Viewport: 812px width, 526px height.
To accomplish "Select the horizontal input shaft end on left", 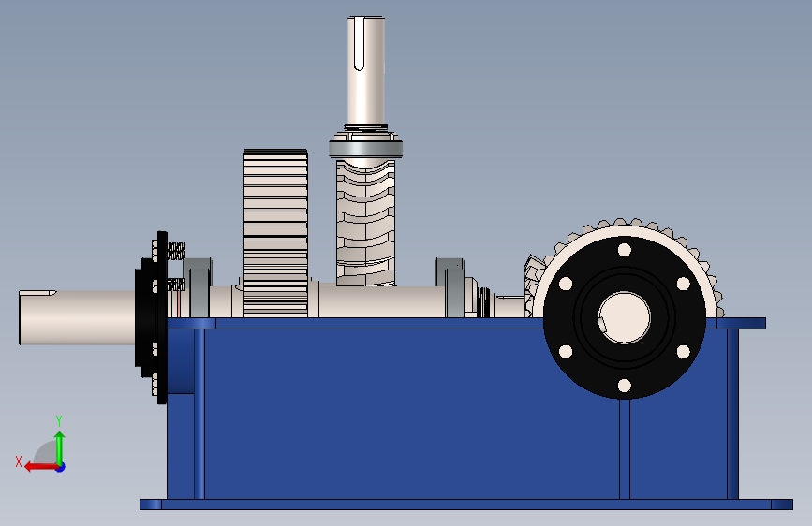I will (77, 317).
